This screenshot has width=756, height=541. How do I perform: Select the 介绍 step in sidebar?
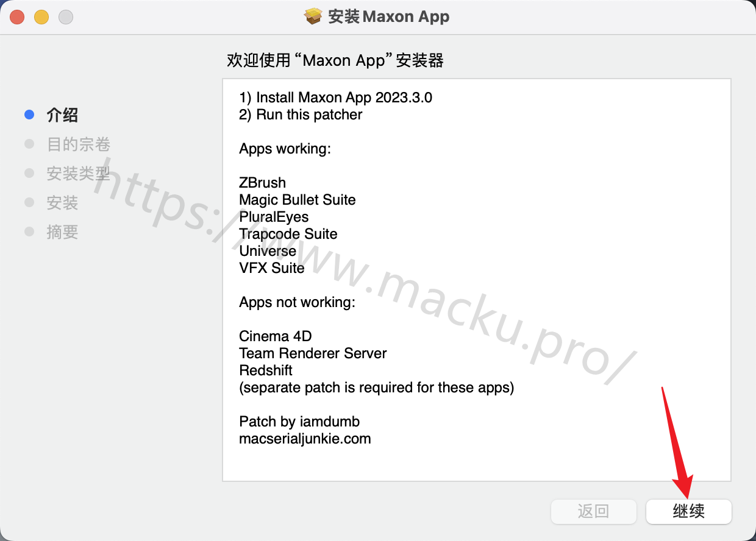(62, 115)
